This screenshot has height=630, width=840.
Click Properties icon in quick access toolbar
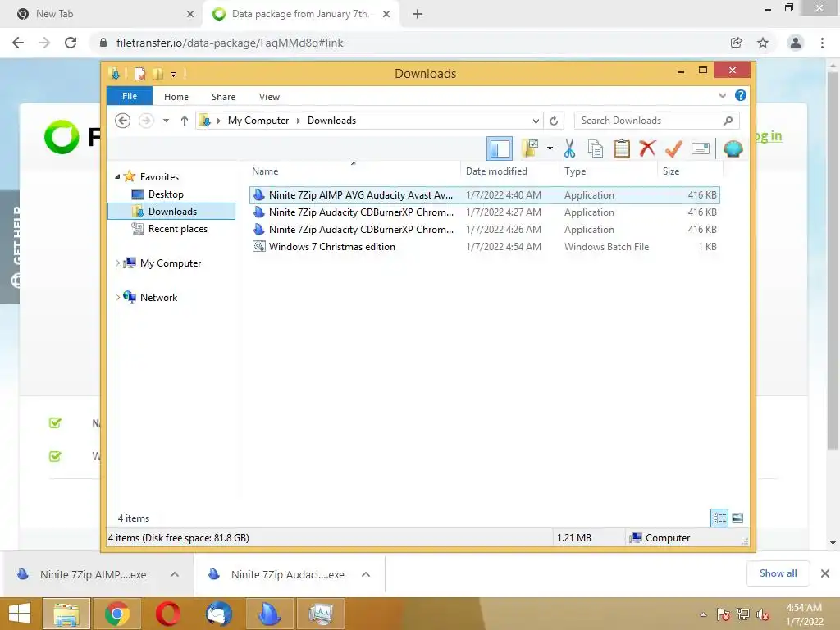[x=139, y=73]
